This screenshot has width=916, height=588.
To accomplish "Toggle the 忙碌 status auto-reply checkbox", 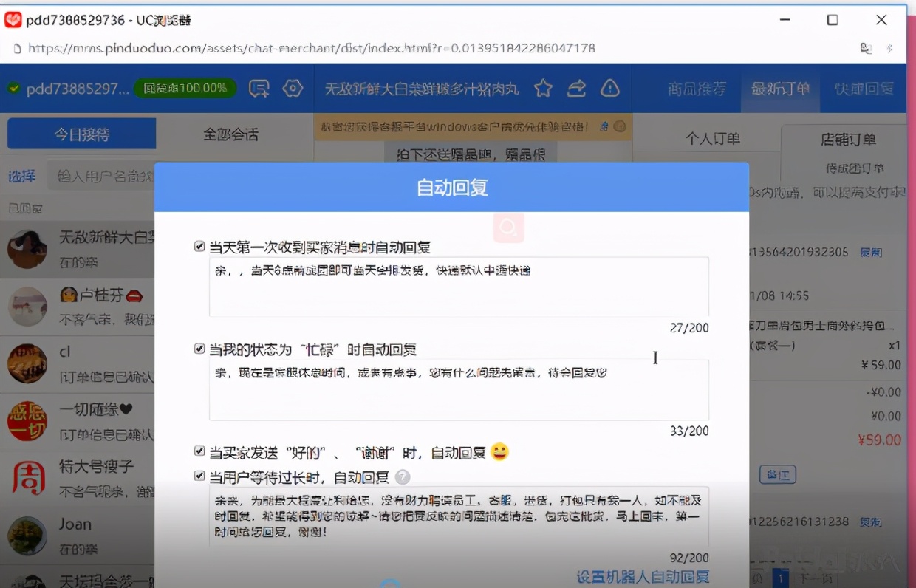I will click(199, 349).
